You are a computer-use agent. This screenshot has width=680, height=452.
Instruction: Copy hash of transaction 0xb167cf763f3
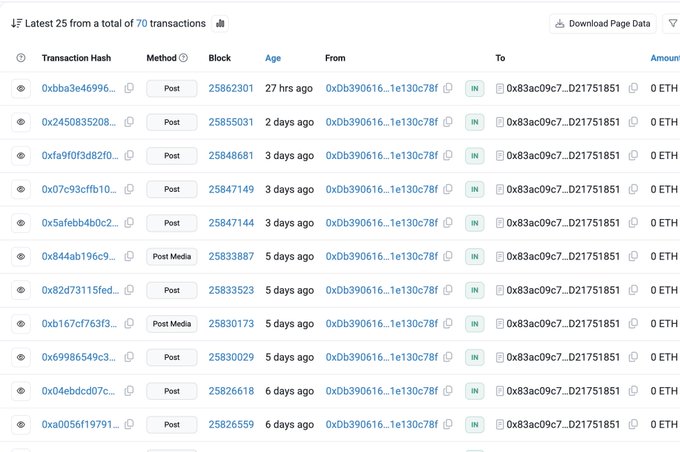tap(129, 324)
